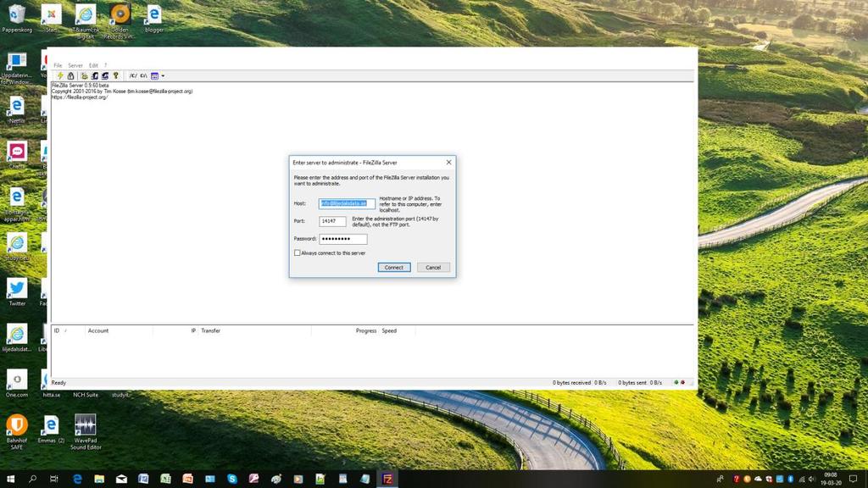Click the taskbar search magnifier icon
Image resolution: width=868 pixels, height=488 pixels.
32,480
